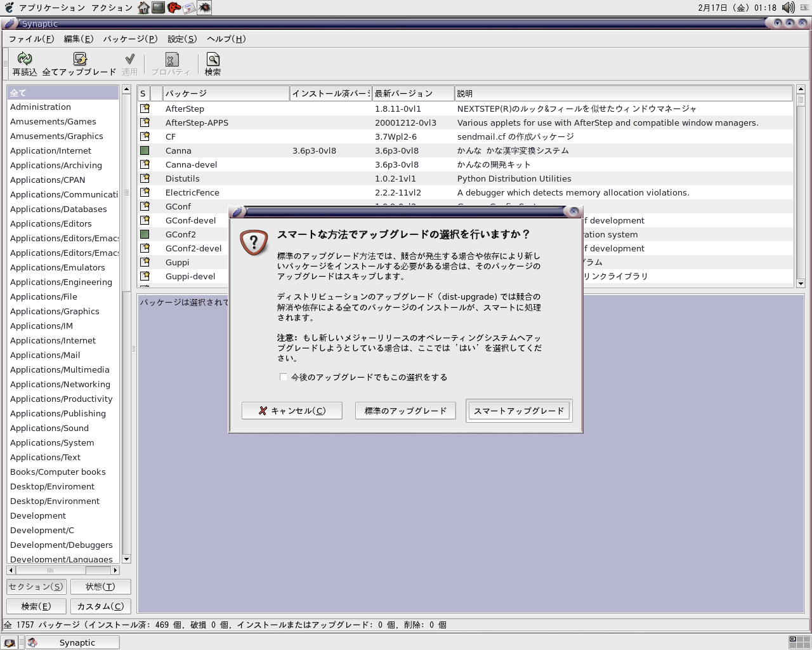
Task: Click the スマートアップグレード button
Action: point(518,411)
